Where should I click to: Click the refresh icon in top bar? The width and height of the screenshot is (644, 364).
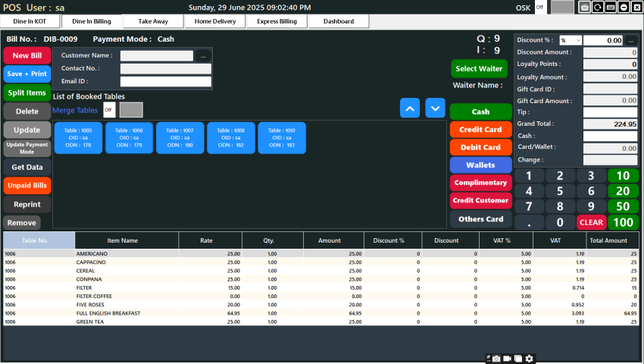[x=597, y=7]
